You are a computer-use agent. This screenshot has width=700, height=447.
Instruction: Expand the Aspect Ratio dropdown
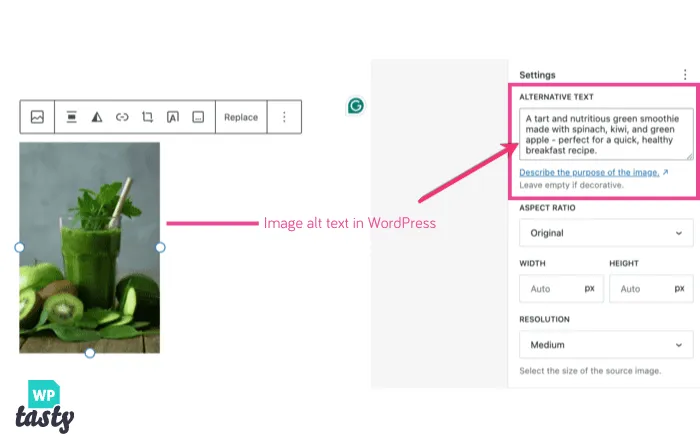pos(606,233)
